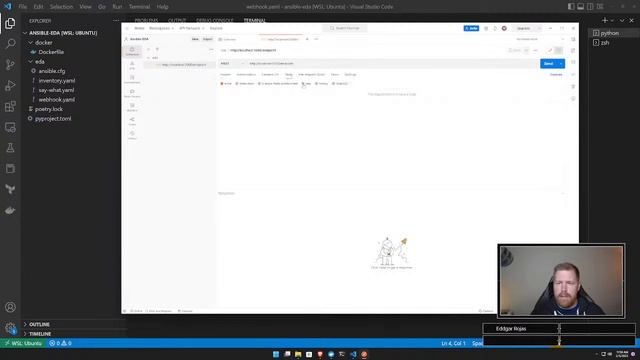Click the Postman Collections sidebar icon

[132, 51]
